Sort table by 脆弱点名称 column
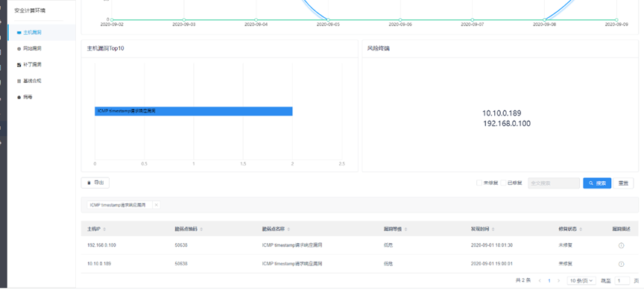The image size is (644, 290). [x=288, y=229]
